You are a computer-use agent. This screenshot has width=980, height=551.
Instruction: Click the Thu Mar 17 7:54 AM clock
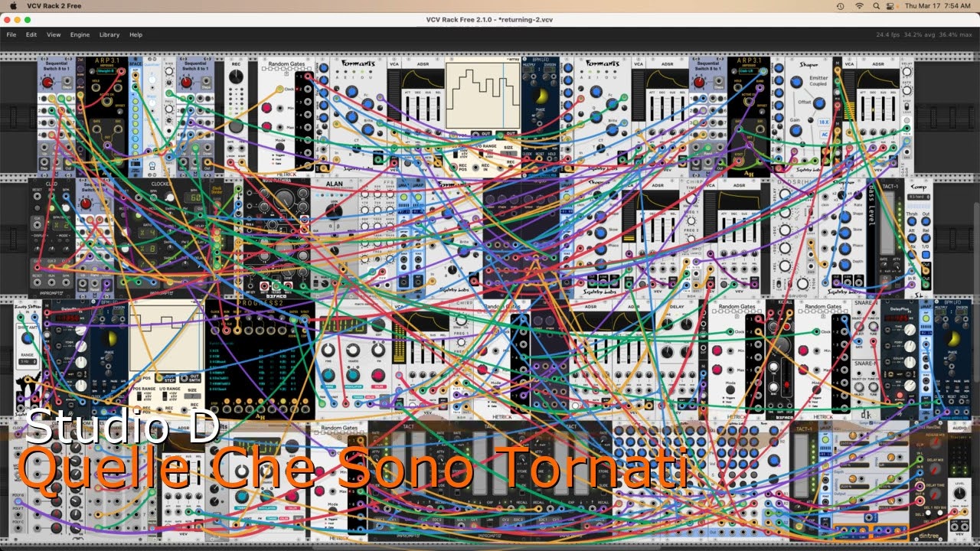click(937, 6)
